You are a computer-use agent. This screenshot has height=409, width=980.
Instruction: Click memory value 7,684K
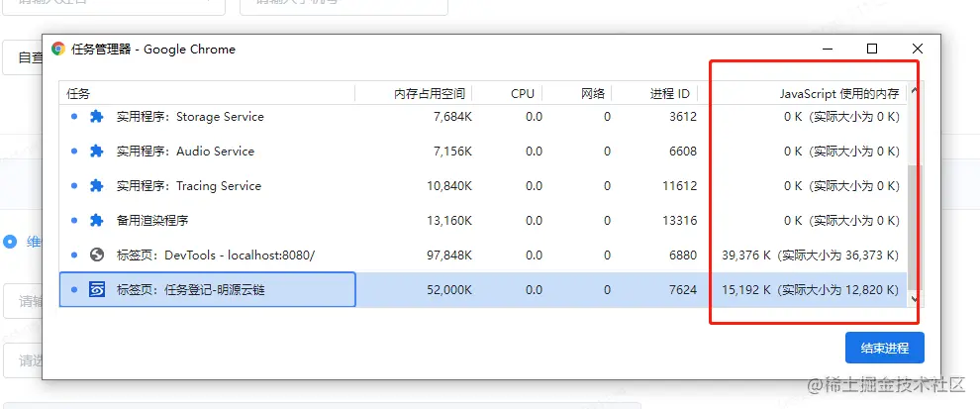tap(450, 116)
